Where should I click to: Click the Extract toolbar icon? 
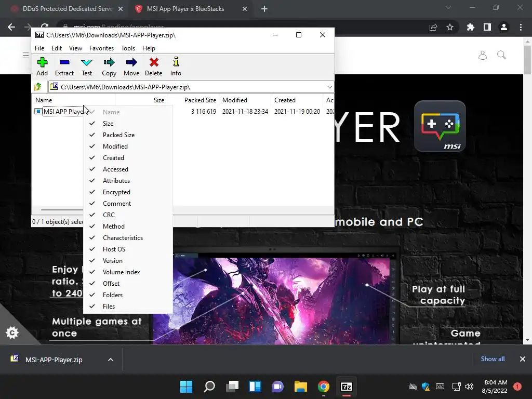(x=64, y=66)
